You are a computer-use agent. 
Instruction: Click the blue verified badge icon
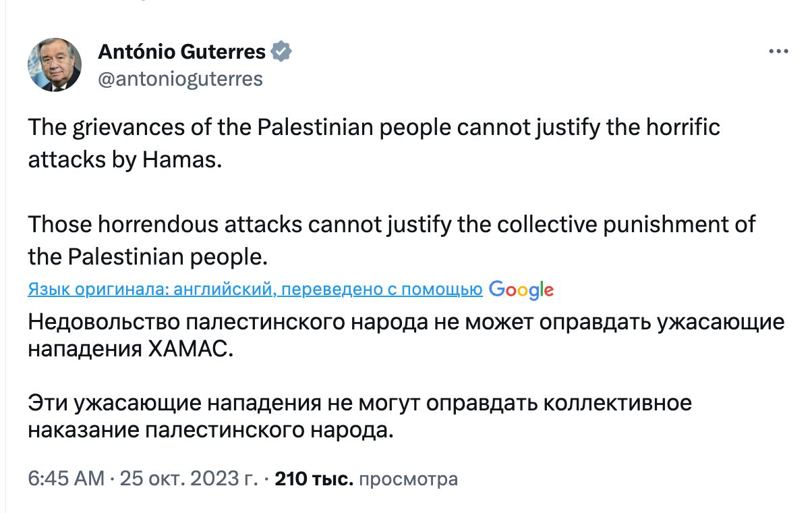coord(281,51)
